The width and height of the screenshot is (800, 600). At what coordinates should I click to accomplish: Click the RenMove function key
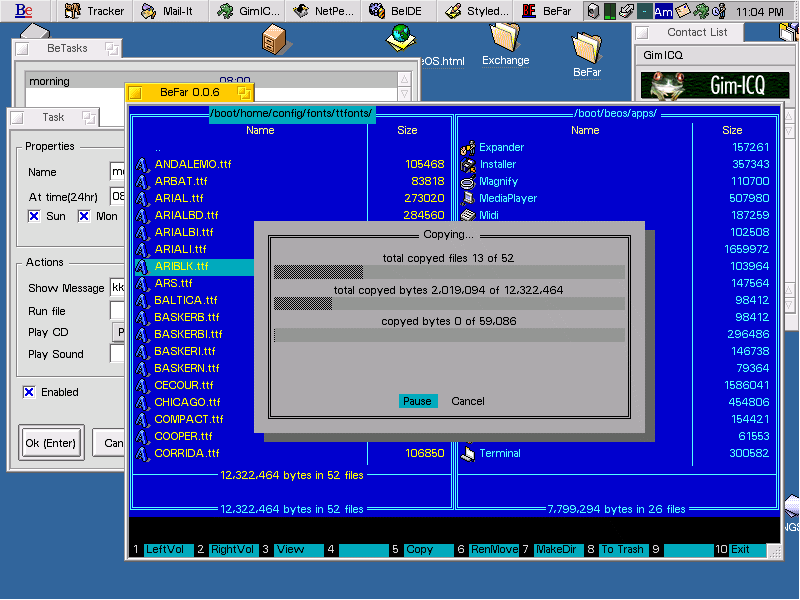(x=494, y=549)
